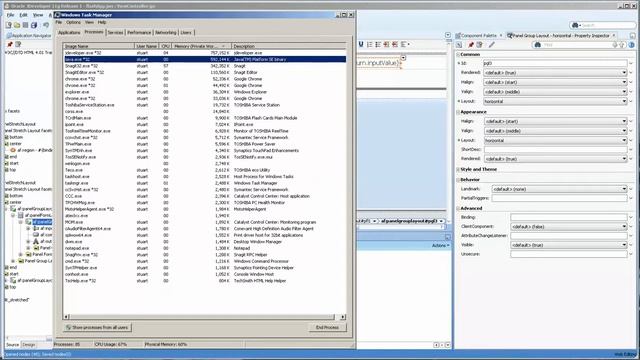Click JDeveloper Open folder toolbar icon
The width and height of the screenshot is (640, 360).
17,25
